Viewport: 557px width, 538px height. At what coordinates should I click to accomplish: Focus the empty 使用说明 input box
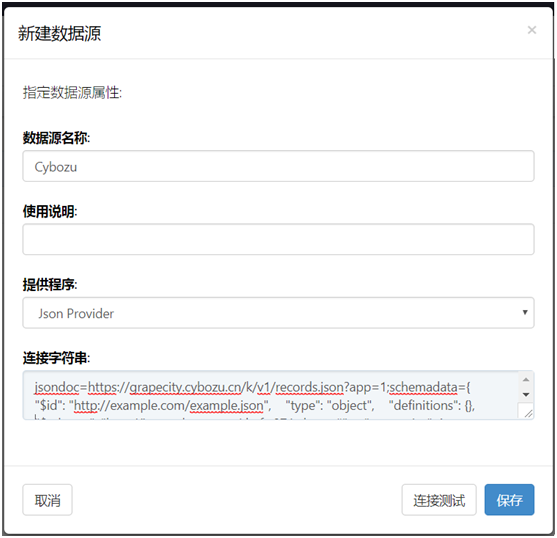tap(278, 239)
